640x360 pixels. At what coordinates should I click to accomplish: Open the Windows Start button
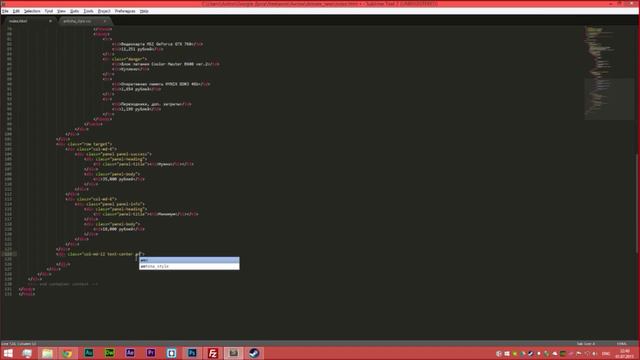(8, 353)
